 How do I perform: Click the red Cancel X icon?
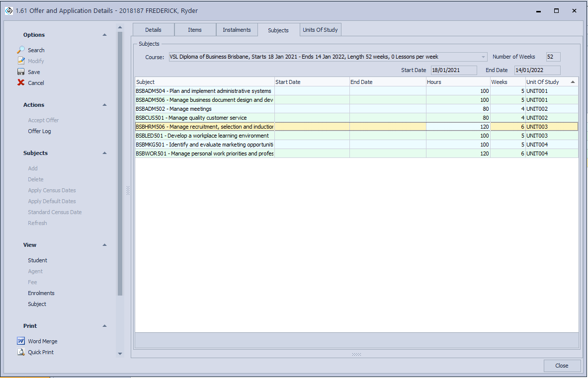21,83
